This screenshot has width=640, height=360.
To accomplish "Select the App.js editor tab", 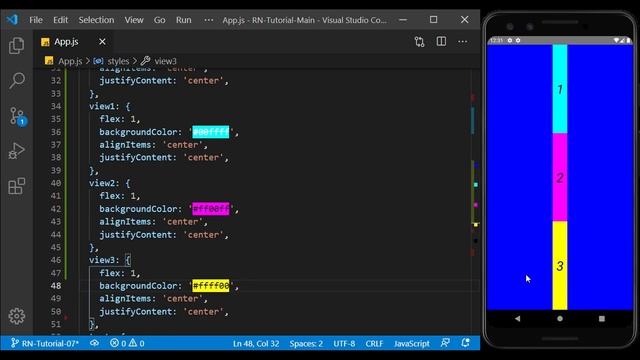I will click(74, 42).
